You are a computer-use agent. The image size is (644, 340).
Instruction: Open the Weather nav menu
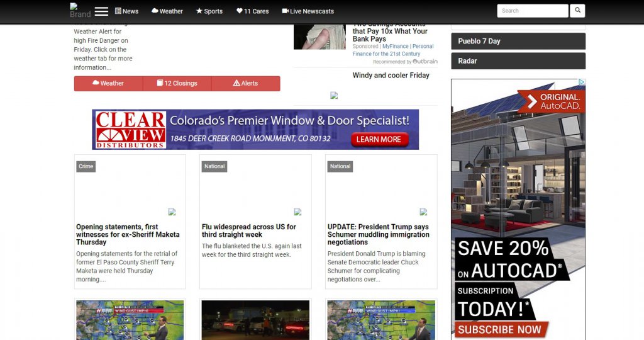point(167,11)
